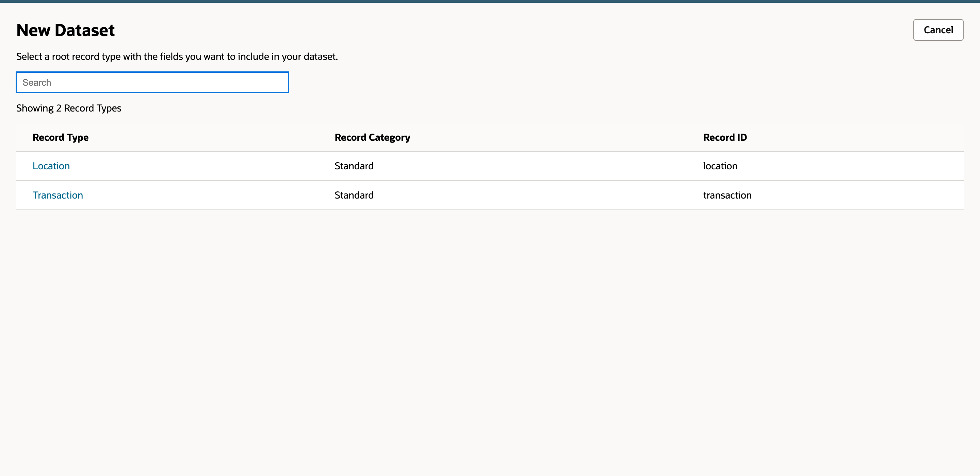Click the 'location' record ID cell
The height and width of the screenshot is (476, 980).
click(x=720, y=166)
